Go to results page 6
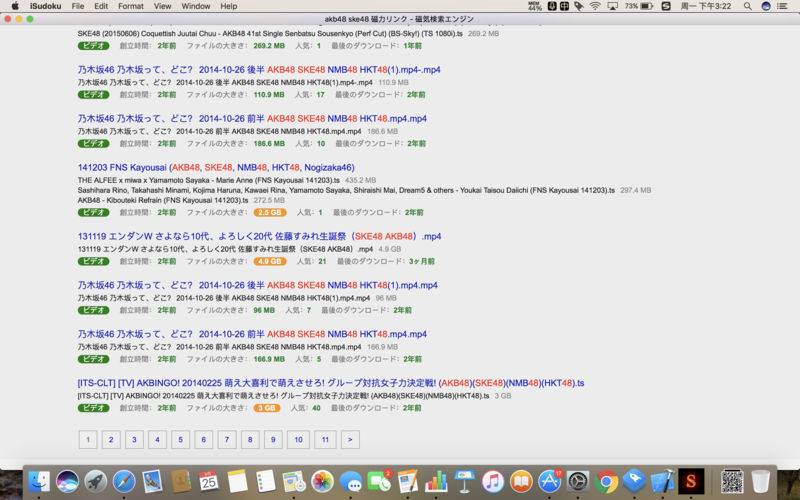This screenshot has width=800, height=500. (204, 440)
